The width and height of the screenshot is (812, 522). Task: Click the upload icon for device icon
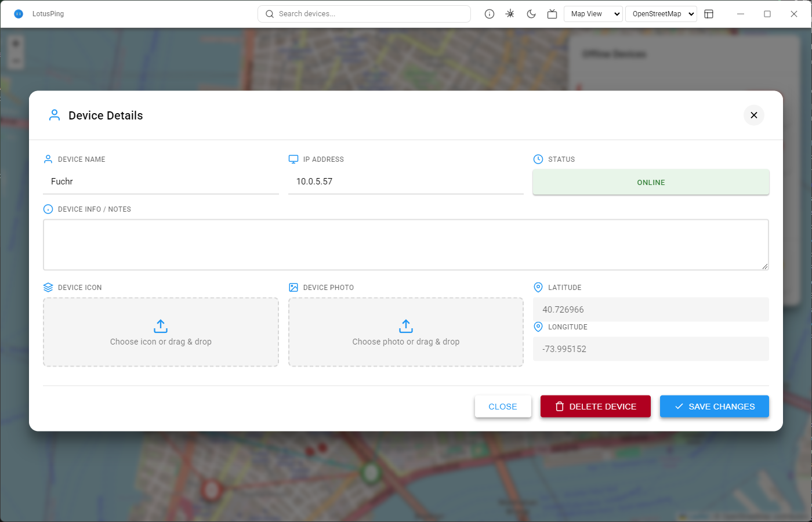click(x=161, y=326)
